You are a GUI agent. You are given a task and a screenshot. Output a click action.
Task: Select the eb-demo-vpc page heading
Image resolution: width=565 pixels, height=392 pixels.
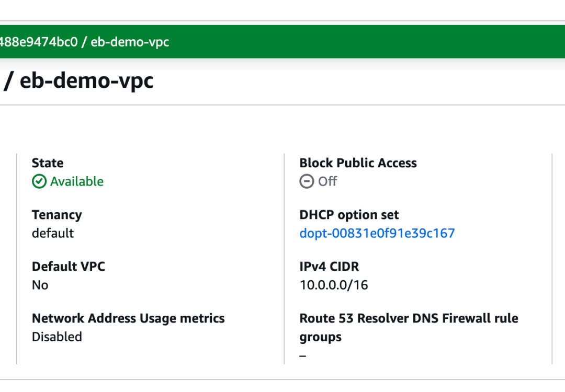click(x=80, y=82)
